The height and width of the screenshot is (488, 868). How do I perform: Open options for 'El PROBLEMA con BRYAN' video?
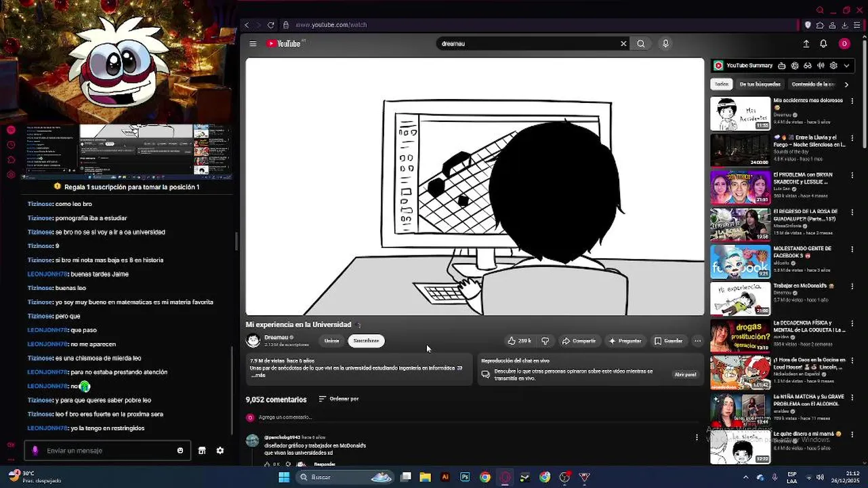[852, 175]
